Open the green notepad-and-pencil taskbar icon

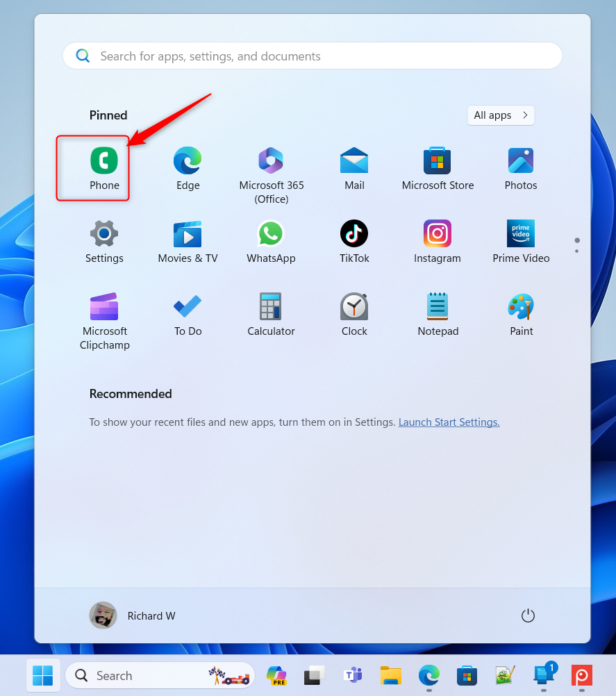505,676
